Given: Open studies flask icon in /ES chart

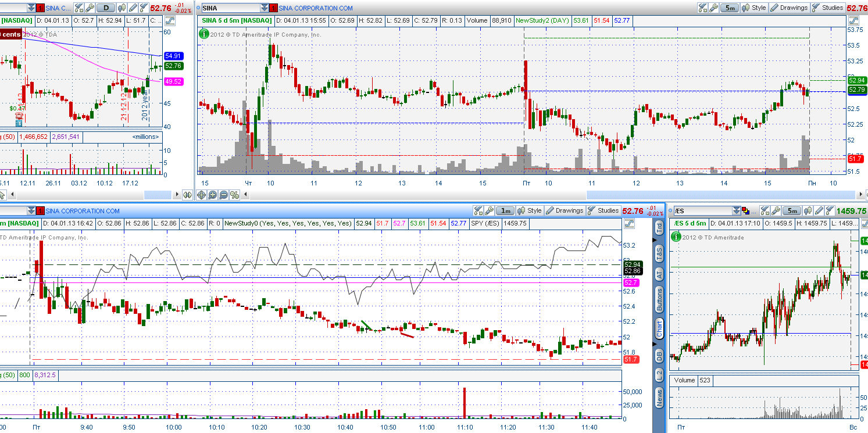Looking at the screenshot, I should (830, 211).
